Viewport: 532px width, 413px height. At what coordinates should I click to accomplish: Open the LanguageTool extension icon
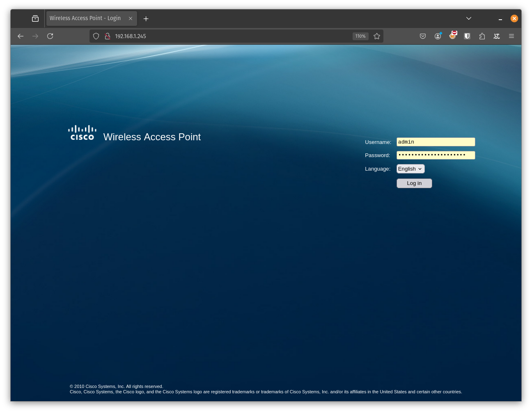(497, 36)
